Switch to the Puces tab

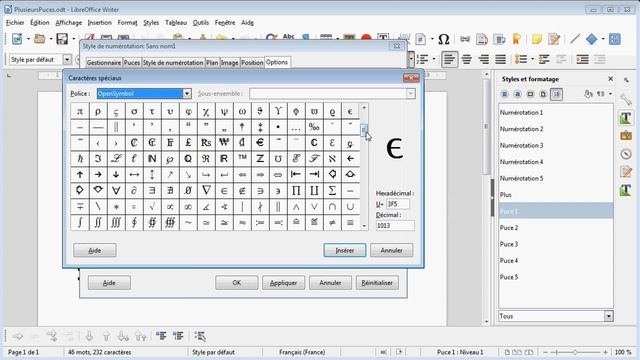132,62
